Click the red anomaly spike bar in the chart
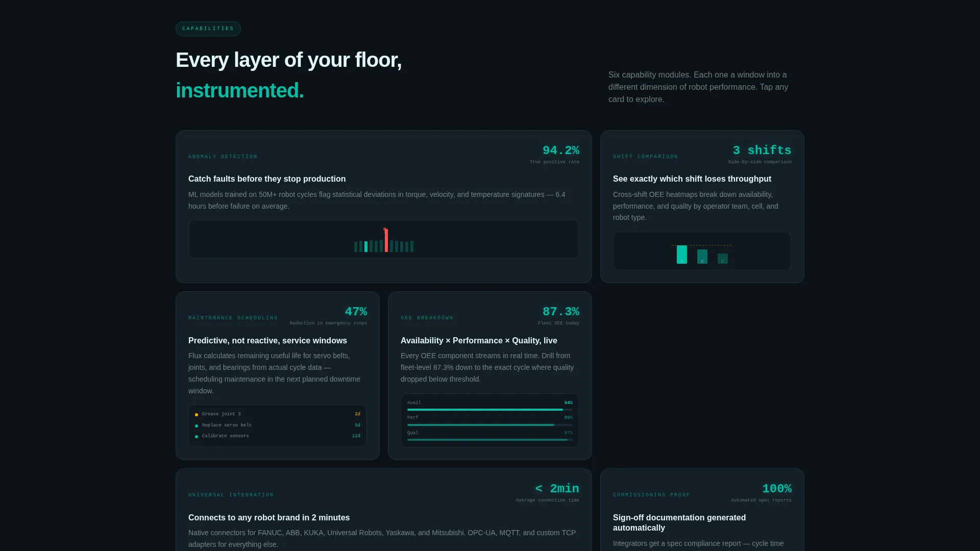Screen dimensions: 980x551 coord(386,240)
